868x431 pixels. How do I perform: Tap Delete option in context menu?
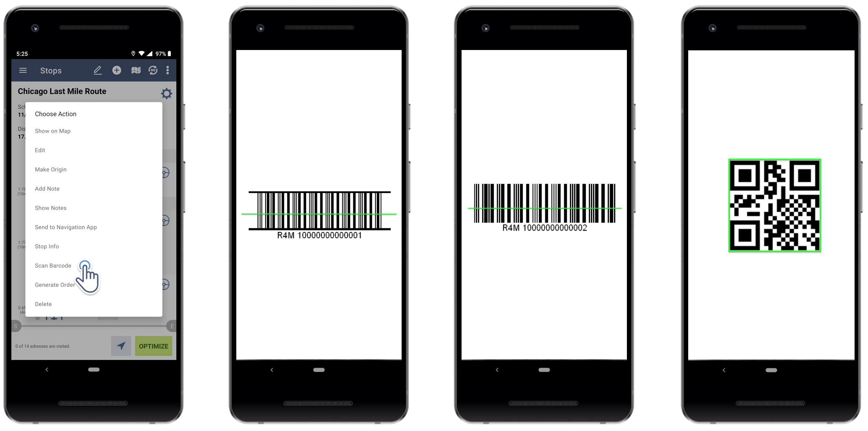pos(44,304)
